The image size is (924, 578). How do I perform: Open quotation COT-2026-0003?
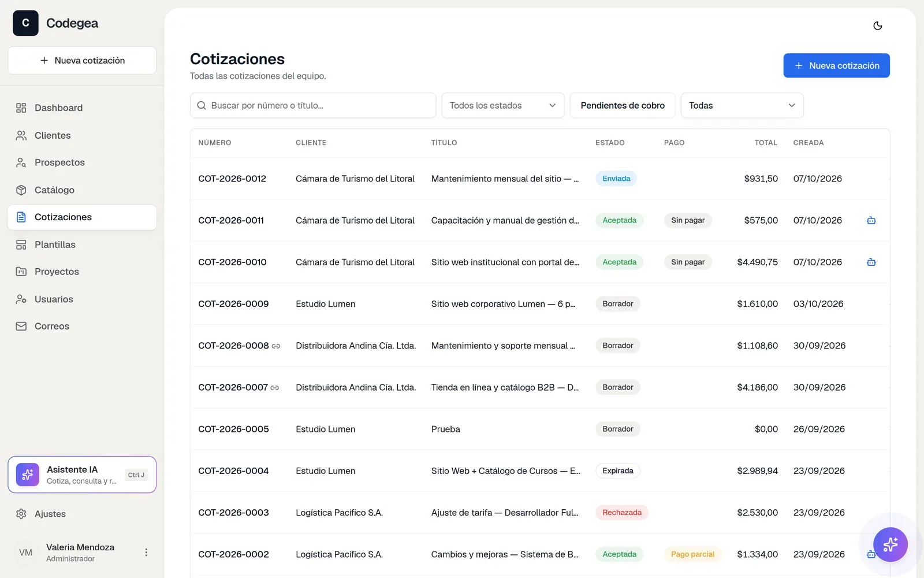(233, 513)
